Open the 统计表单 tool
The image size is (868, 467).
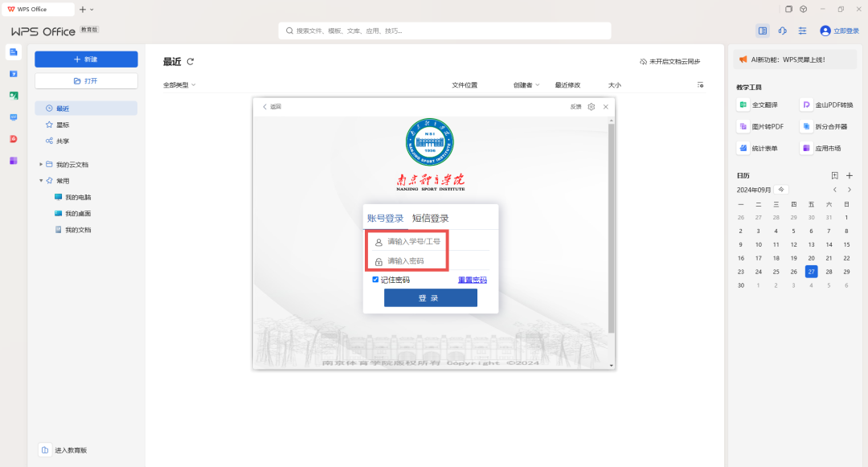(x=758, y=148)
